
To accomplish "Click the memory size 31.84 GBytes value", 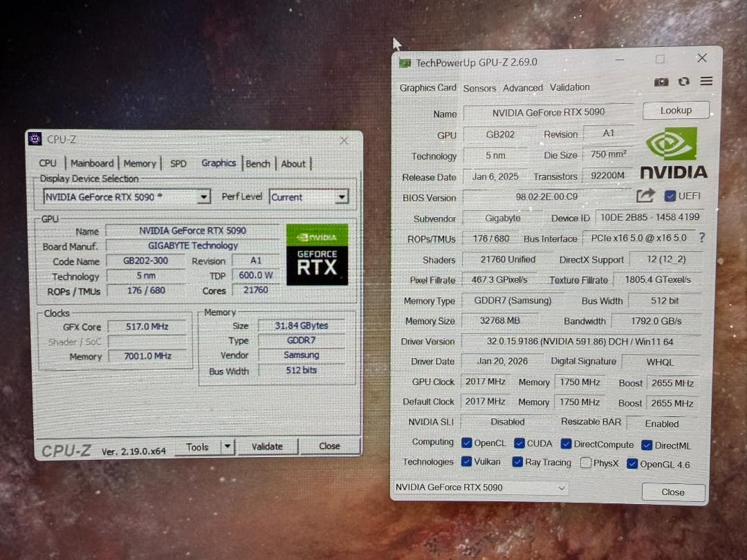I will [x=302, y=326].
